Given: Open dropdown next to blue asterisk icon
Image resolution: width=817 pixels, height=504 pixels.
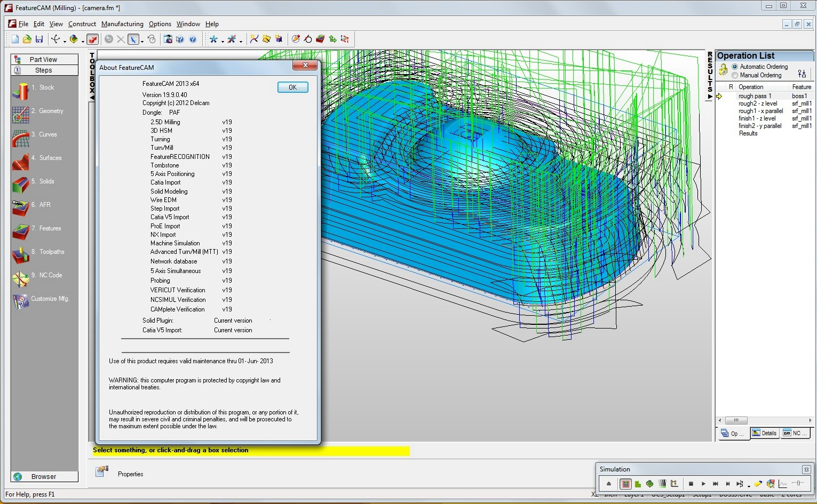Looking at the screenshot, I should [222, 41].
